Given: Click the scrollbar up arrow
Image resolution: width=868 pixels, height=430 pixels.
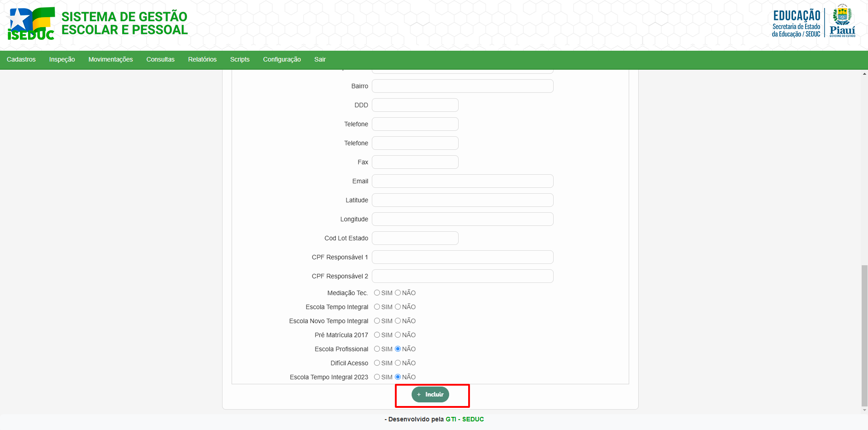Looking at the screenshot, I should (864, 74).
